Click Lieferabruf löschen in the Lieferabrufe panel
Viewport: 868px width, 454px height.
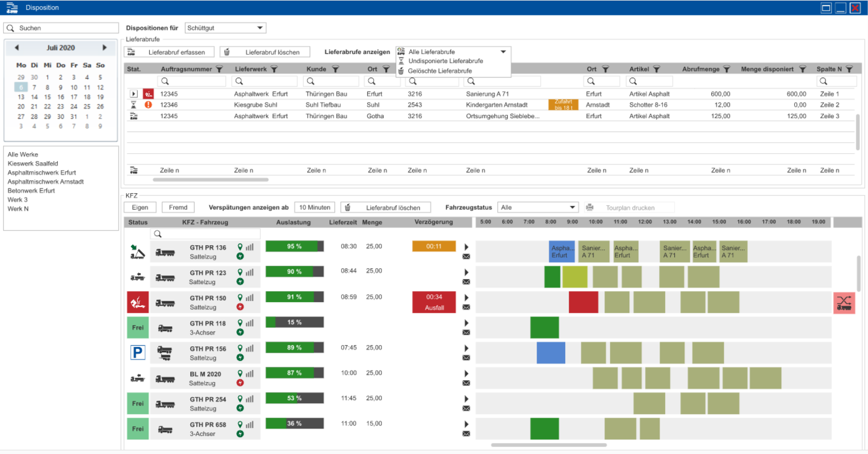[265, 52]
